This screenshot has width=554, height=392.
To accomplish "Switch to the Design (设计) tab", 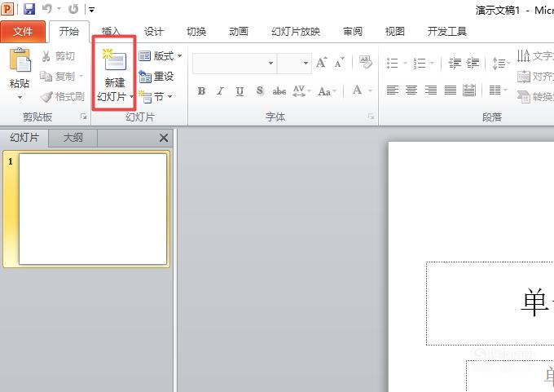I will [154, 32].
